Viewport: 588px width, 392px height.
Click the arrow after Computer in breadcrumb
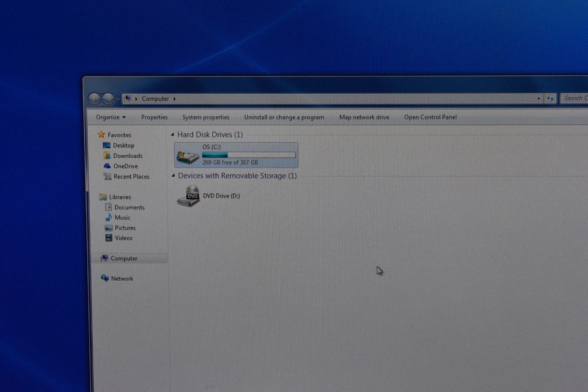pos(175,99)
